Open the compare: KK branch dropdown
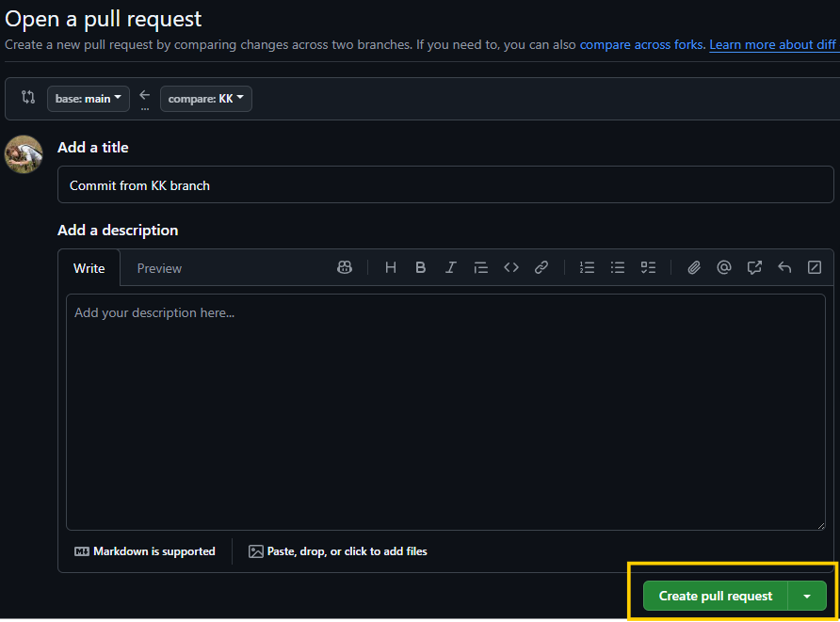The image size is (840, 622). tap(205, 99)
